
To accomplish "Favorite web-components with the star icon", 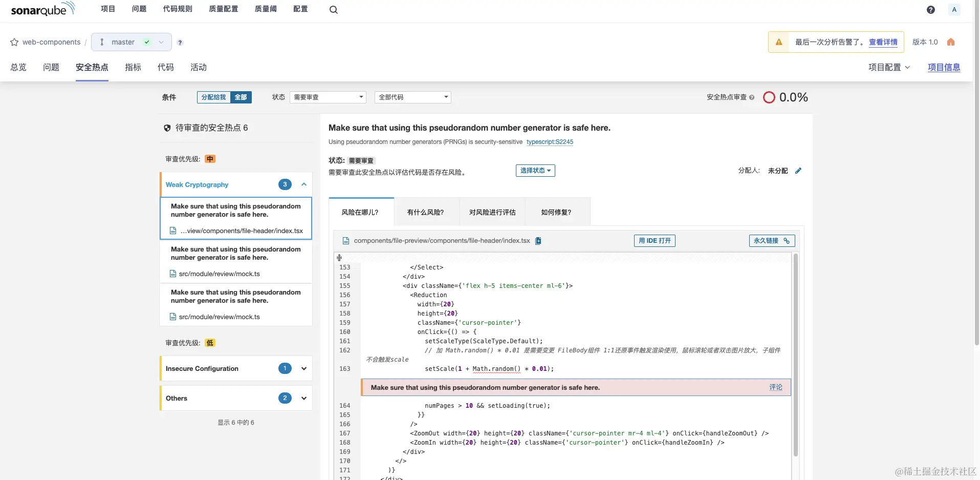I will [x=14, y=42].
